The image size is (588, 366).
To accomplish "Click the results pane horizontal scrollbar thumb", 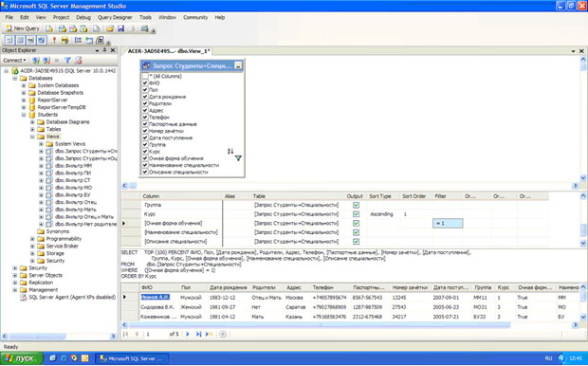I will (x=320, y=324).
